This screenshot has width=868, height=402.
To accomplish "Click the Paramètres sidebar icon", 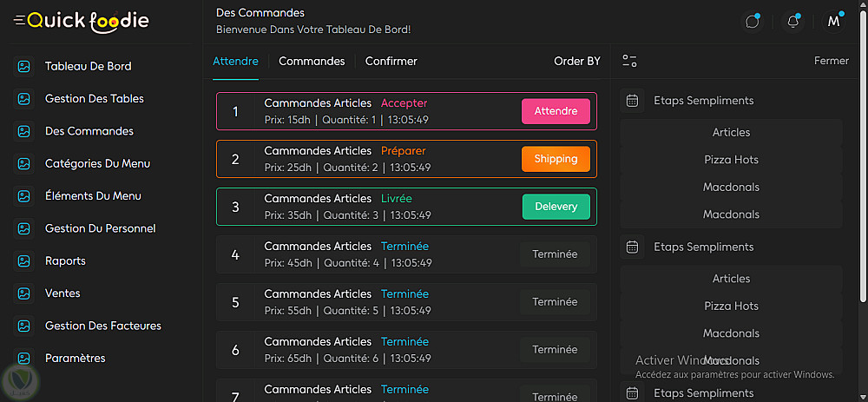I will [24, 358].
